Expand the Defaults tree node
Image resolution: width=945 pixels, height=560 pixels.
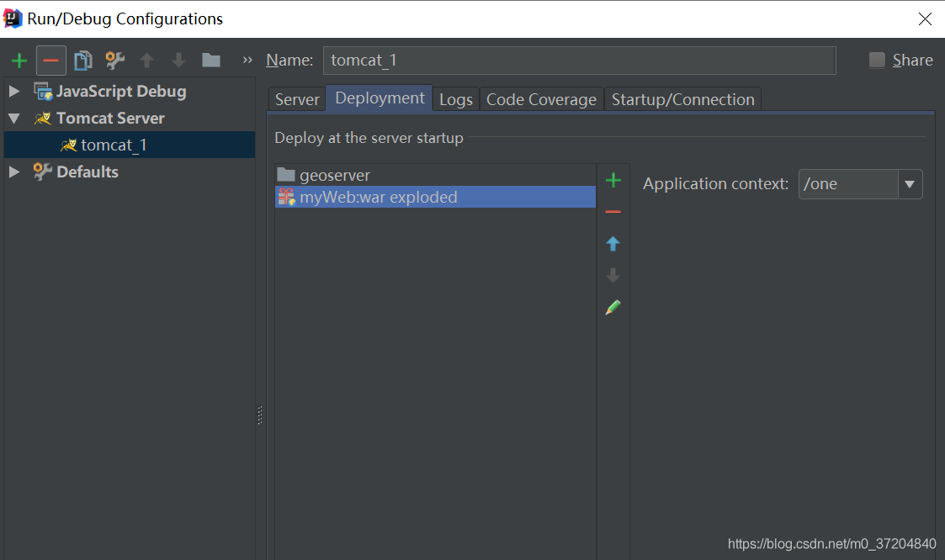point(14,172)
